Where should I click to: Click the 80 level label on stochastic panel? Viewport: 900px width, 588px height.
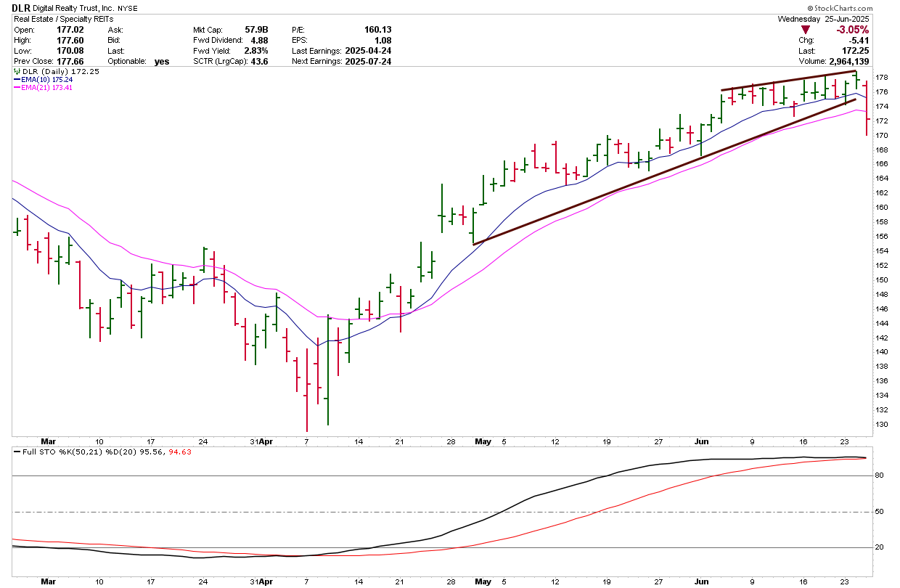pos(878,476)
